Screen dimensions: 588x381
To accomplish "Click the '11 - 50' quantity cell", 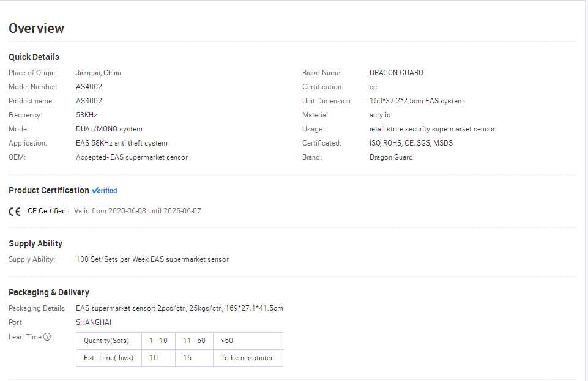I will [x=194, y=341].
